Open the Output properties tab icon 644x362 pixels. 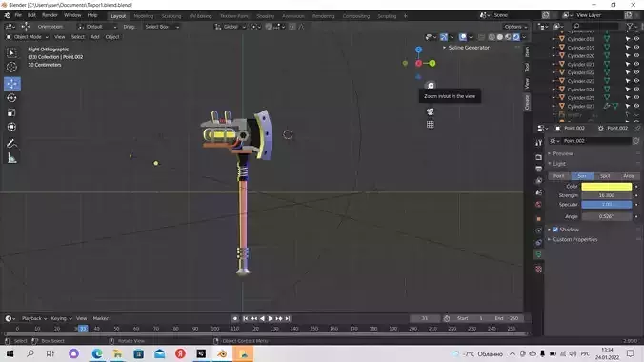539,169
